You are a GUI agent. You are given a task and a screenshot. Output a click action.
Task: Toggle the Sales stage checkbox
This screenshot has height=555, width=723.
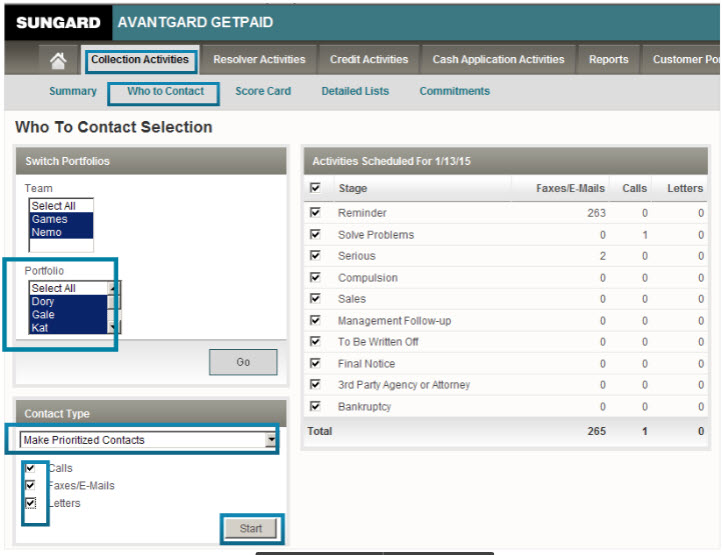click(x=315, y=298)
